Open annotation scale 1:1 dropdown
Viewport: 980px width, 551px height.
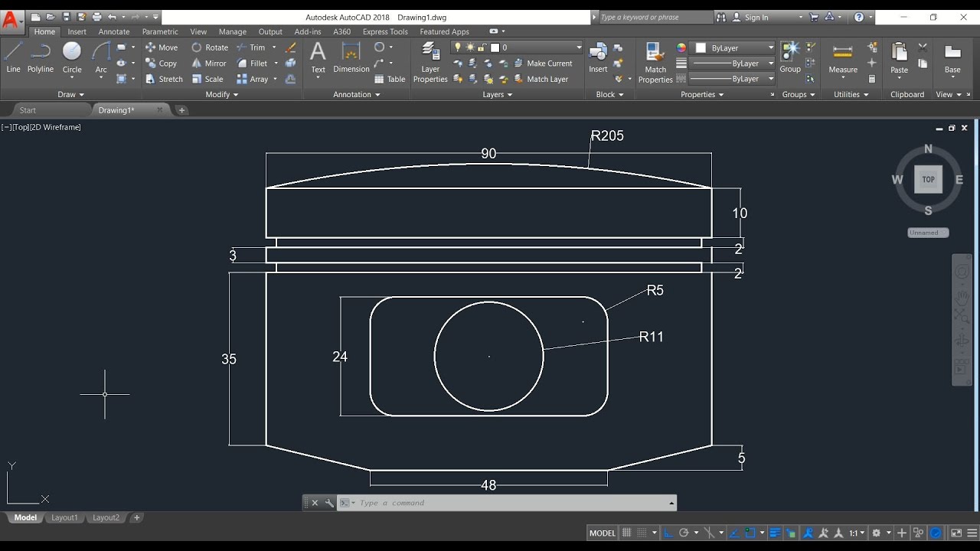coord(856,533)
